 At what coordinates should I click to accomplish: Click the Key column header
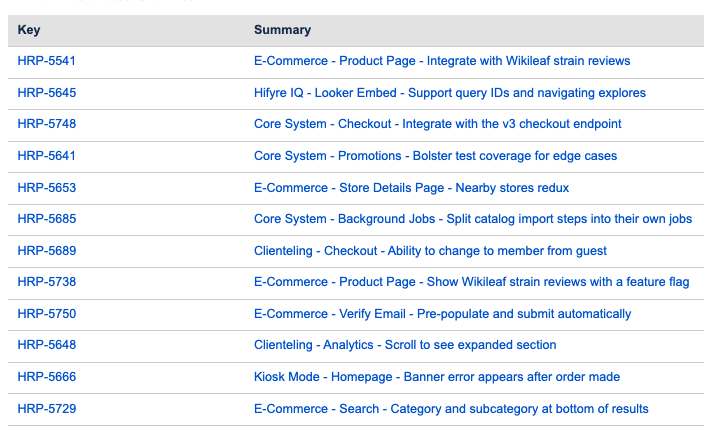28,30
